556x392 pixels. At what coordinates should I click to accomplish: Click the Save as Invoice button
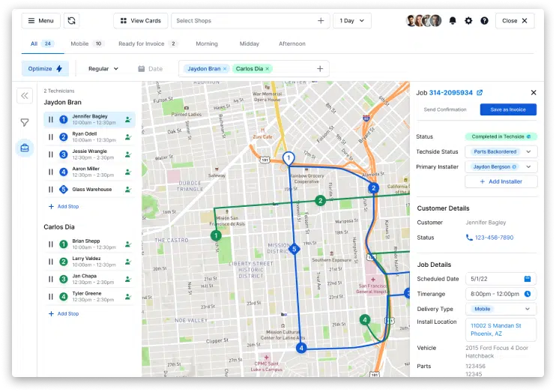508,109
